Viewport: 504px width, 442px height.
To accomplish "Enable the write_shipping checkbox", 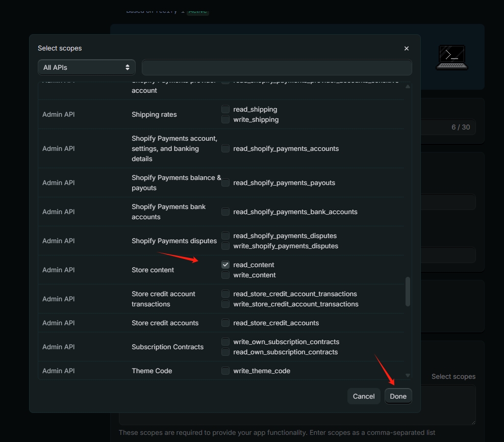I will (x=225, y=119).
